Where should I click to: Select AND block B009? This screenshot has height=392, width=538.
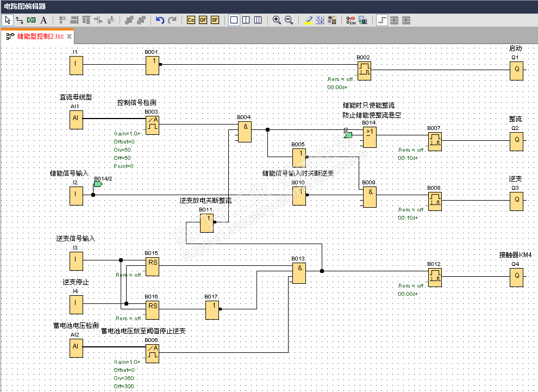tap(370, 197)
